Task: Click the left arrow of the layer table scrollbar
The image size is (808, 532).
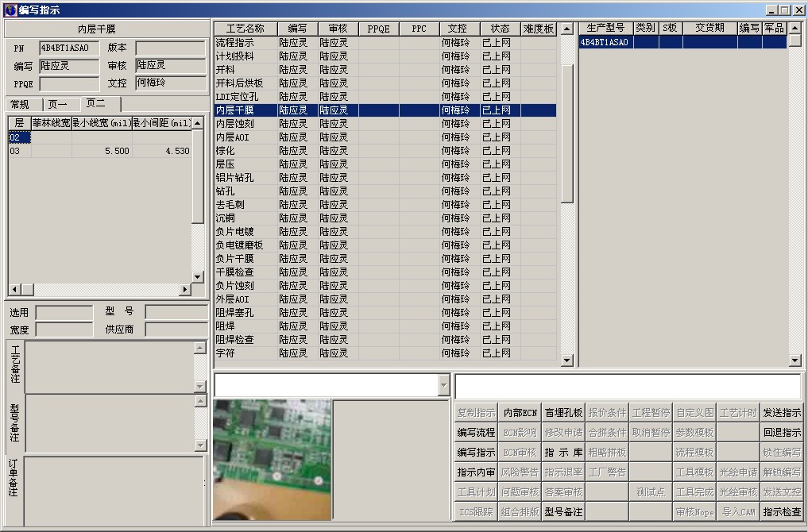Action: (x=14, y=290)
